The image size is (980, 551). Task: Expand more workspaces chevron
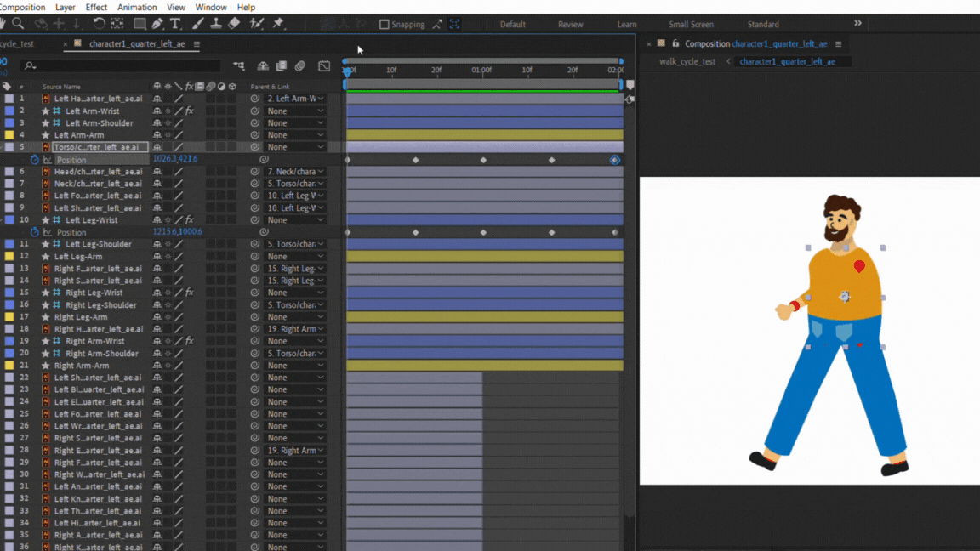pyautogui.click(x=858, y=23)
